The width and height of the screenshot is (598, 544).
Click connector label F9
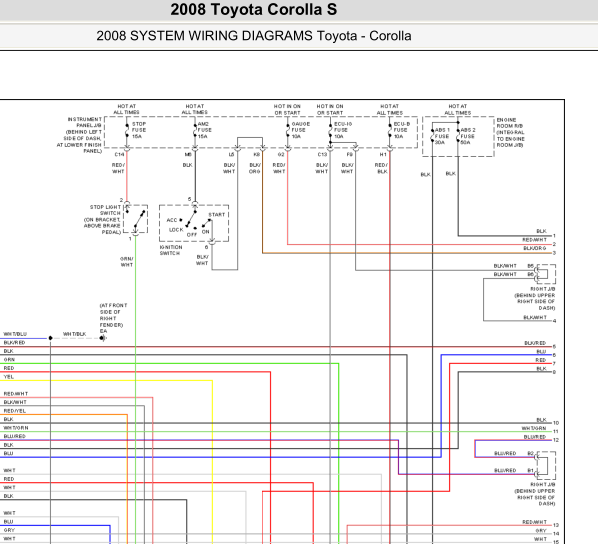[349, 155]
